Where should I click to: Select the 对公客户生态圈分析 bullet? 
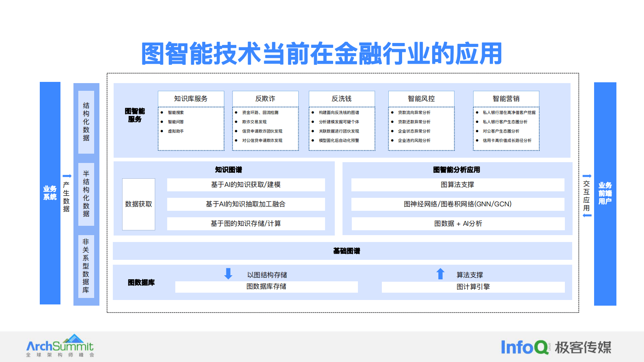[501, 131]
